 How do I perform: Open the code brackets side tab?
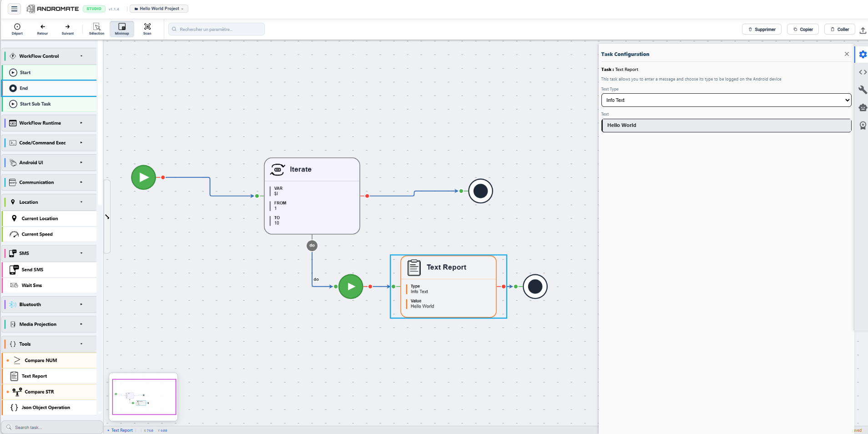tap(863, 72)
